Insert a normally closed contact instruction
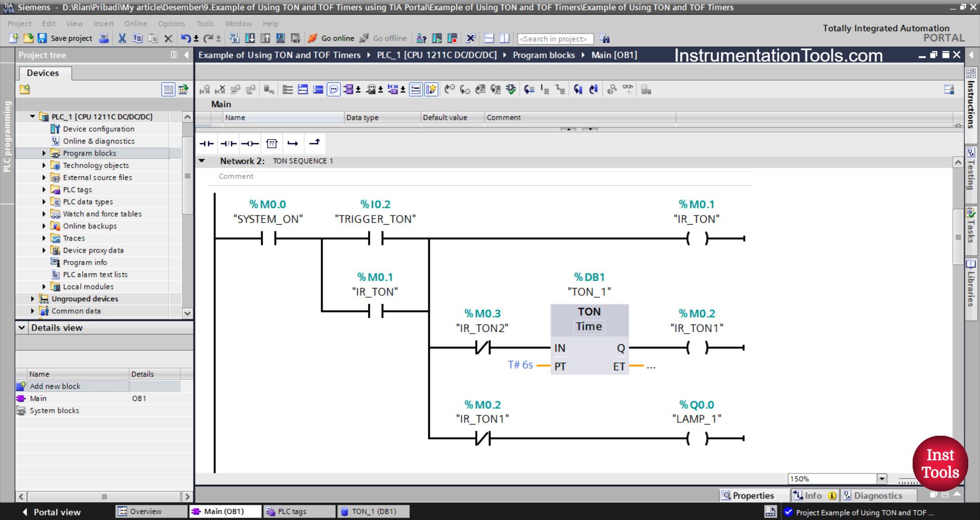Screen dimensions: 980x520 228,144
